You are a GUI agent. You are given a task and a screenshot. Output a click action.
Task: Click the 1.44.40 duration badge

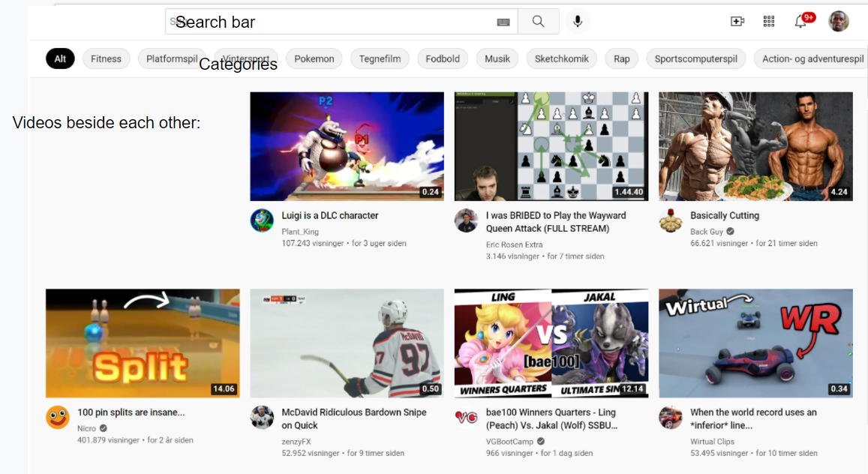click(x=628, y=192)
